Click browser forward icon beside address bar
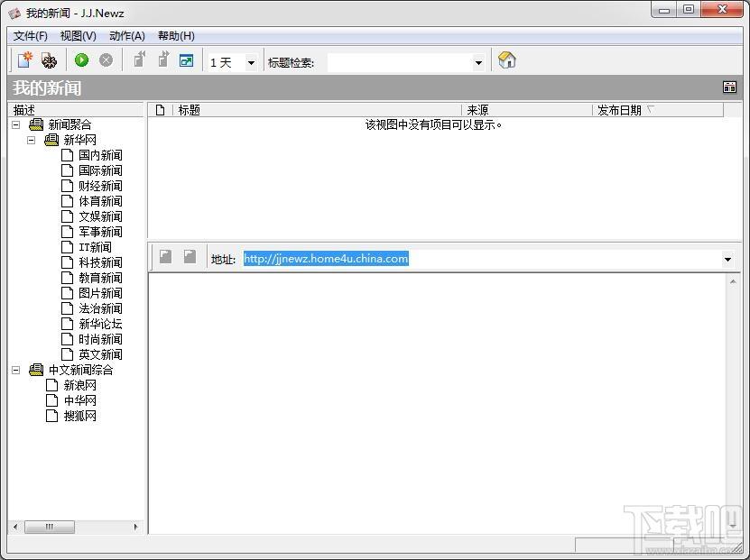The image size is (750, 560). click(x=190, y=257)
